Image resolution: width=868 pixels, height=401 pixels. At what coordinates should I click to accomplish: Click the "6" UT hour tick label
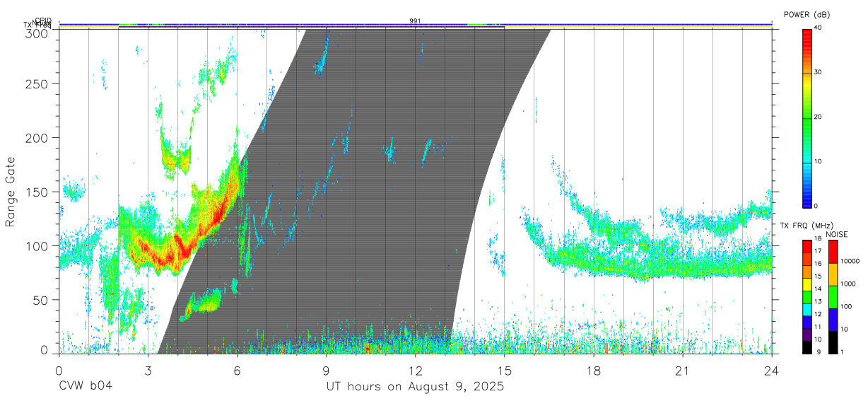[237, 369]
